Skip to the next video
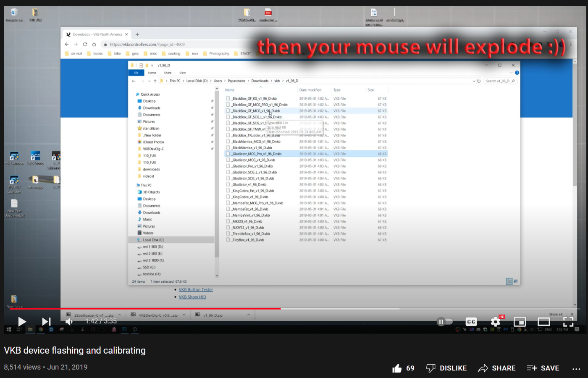The width and height of the screenshot is (588, 378). pyautogui.click(x=46, y=322)
